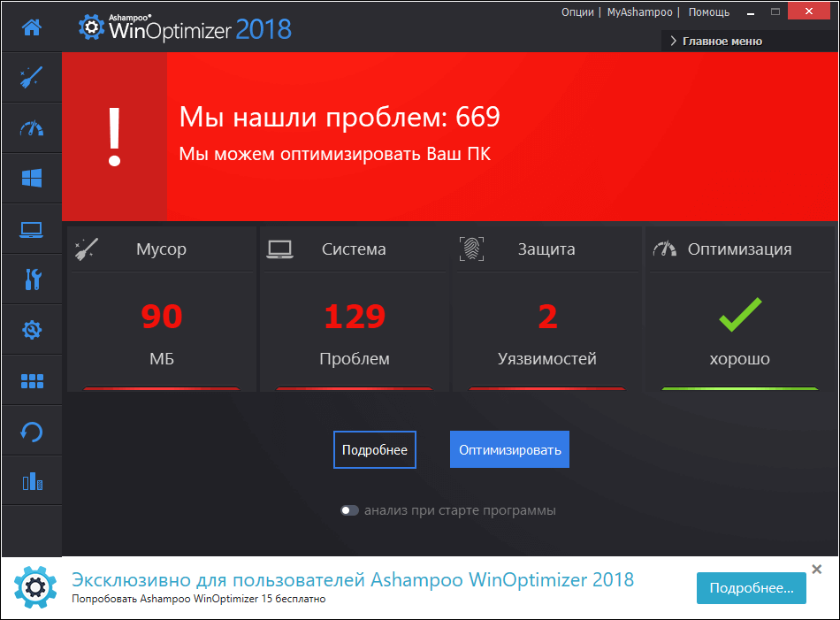840x620 pixels.
Task: Click the Оптимизация card title
Action: click(739, 249)
